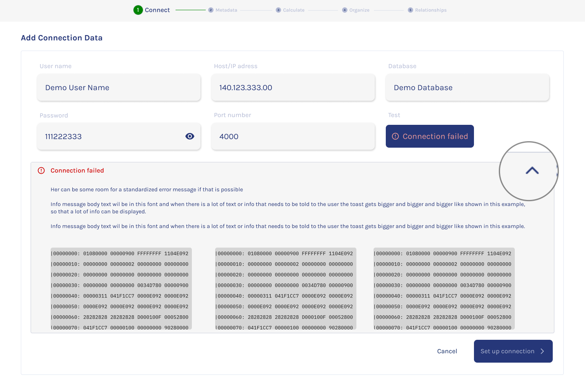Toggle password visibility eye icon
The image size is (585, 392).
pyautogui.click(x=189, y=136)
